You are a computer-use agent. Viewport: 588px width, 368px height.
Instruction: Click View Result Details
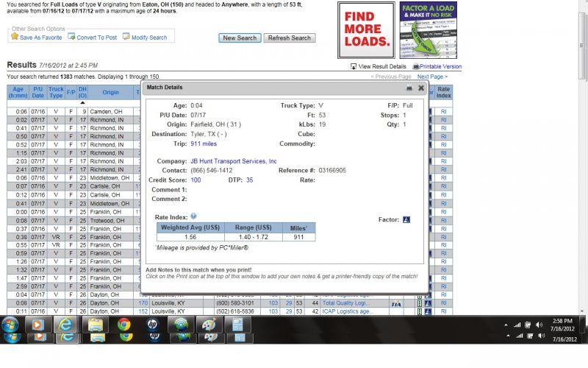click(382, 66)
